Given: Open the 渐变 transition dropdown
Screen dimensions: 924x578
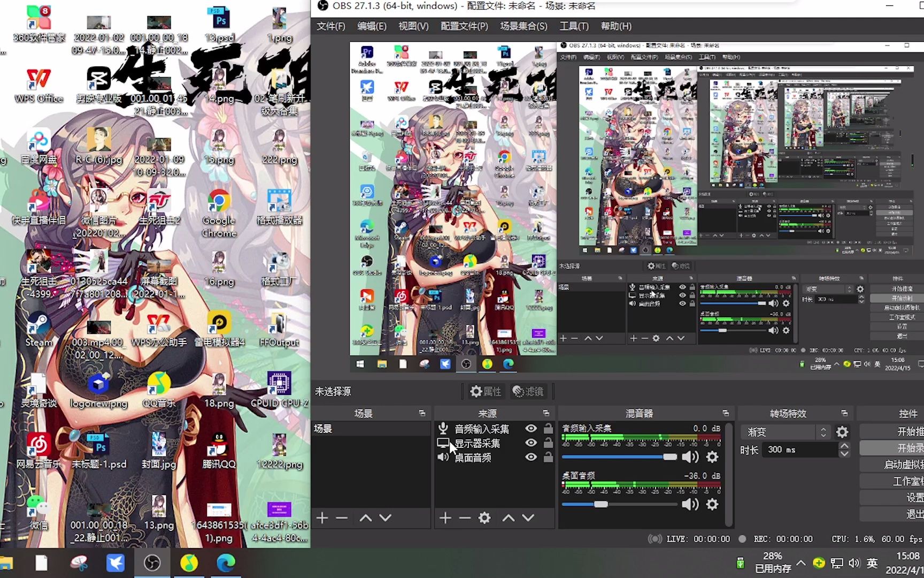Looking at the screenshot, I should point(786,432).
